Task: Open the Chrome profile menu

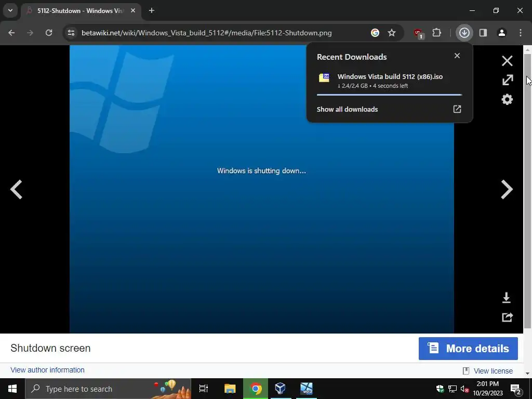Action: (x=502, y=33)
